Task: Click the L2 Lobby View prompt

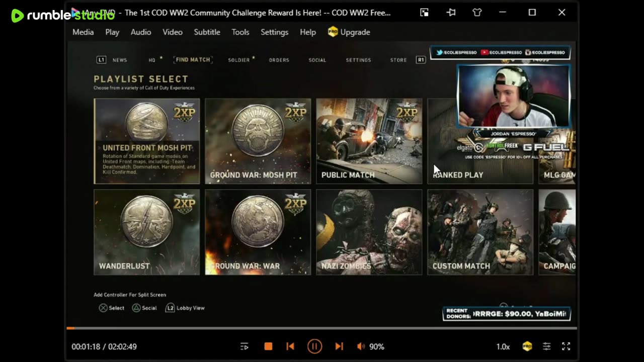Action: [x=185, y=308]
